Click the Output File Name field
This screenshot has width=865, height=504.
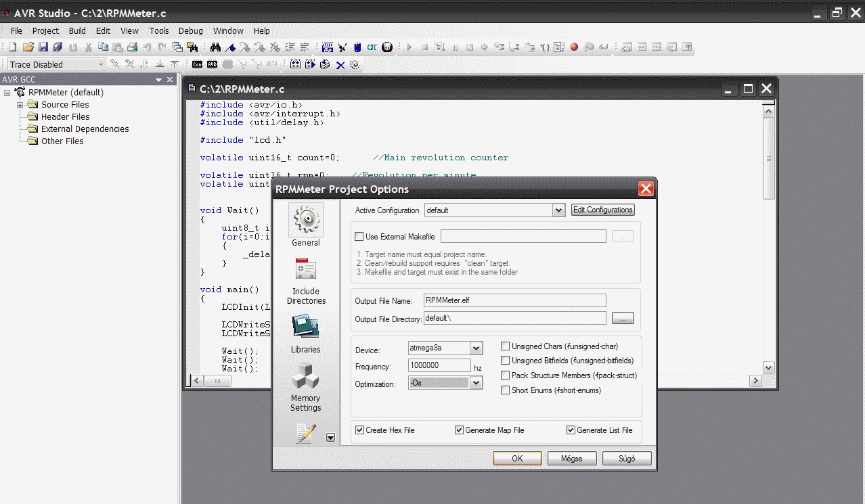[515, 300]
